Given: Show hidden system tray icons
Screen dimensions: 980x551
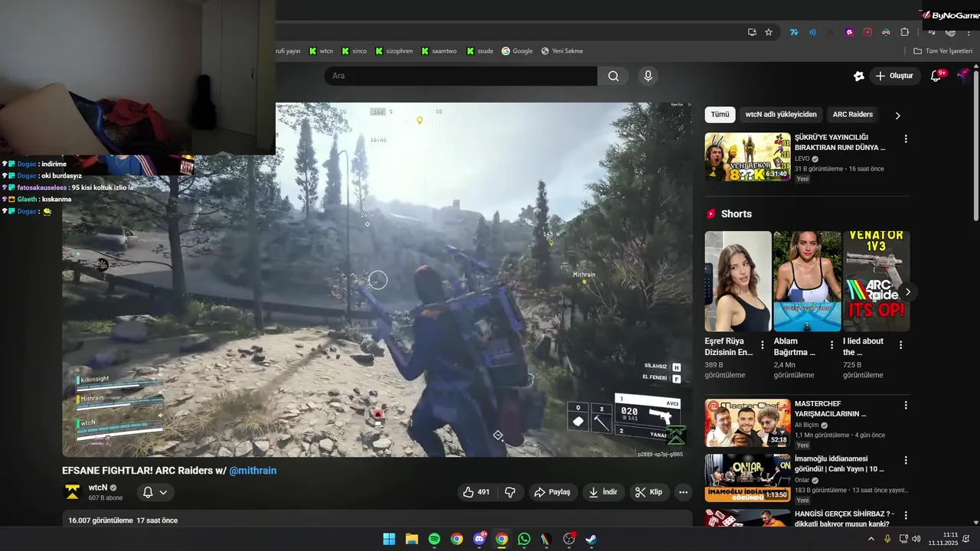Looking at the screenshot, I should coord(871,539).
